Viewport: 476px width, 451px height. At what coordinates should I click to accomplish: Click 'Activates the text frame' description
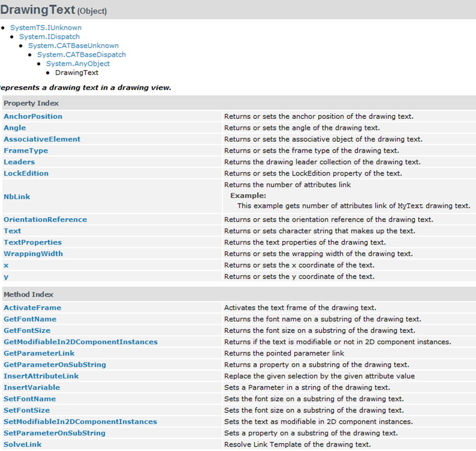click(300, 308)
